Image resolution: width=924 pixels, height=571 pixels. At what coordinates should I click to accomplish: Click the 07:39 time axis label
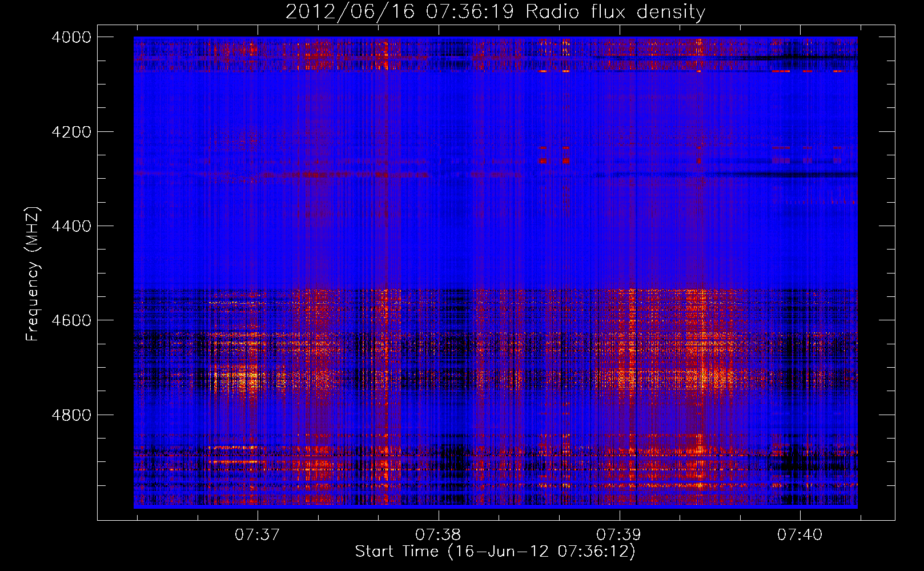point(619,535)
